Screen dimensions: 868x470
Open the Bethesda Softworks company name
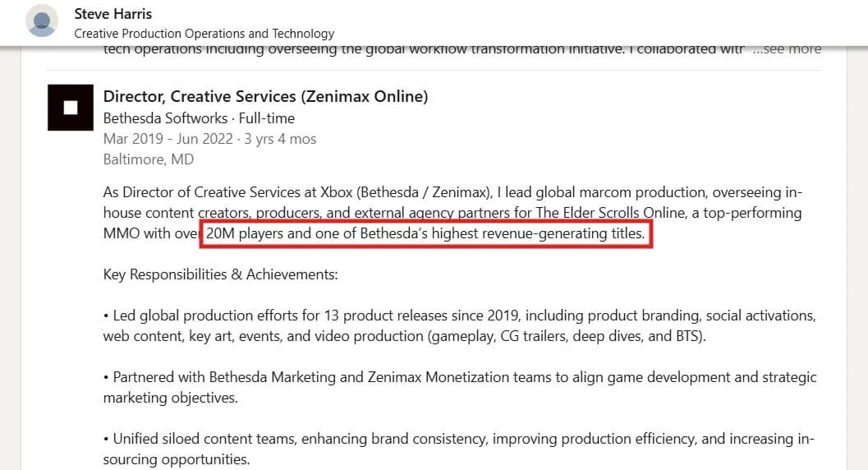coord(165,117)
